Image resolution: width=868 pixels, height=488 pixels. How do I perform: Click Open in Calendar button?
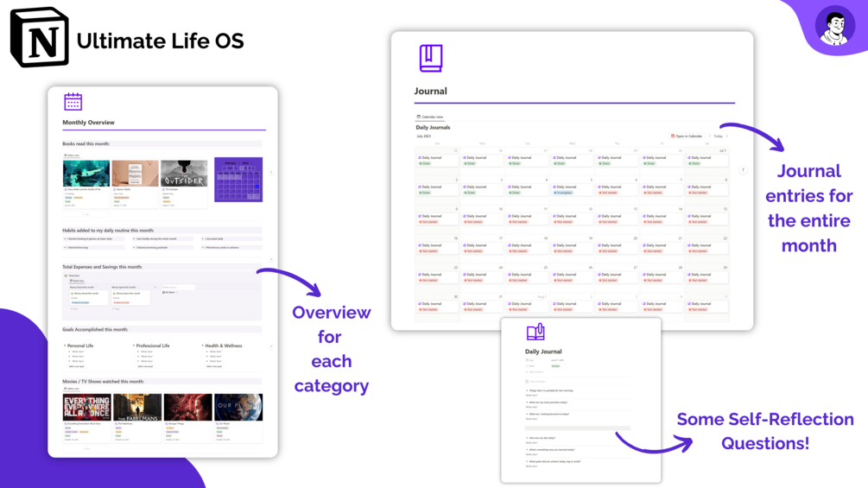(x=687, y=136)
